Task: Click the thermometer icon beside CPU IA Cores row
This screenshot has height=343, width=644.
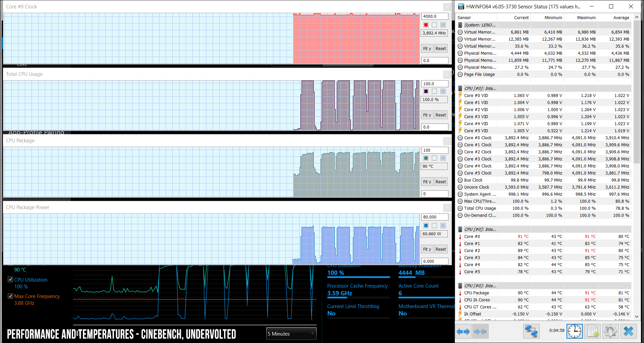Action: click(460, 300)
